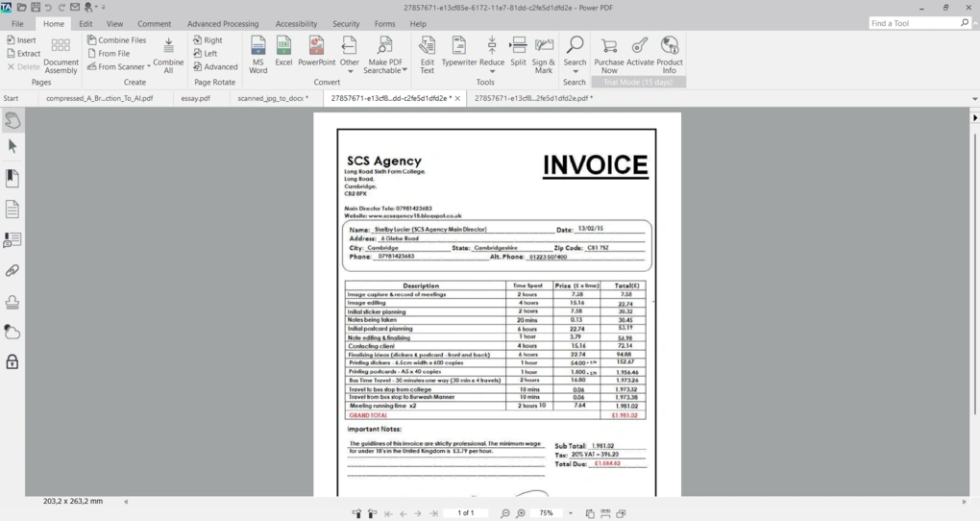Image resolution: width=980 pixels, height=521 pixels.
Task: Switch to the essay.pdf document tab
Action: pyautogui.click(x=196, y=98)
